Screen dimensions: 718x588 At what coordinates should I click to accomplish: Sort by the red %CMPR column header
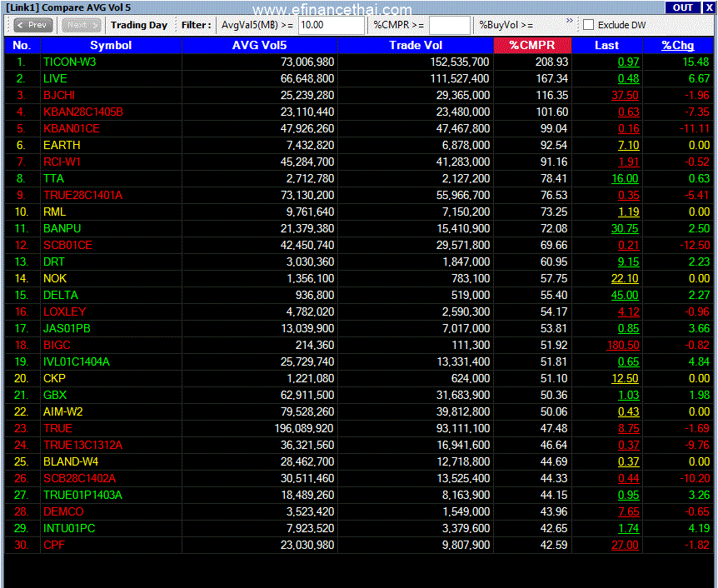coord(532,45)
